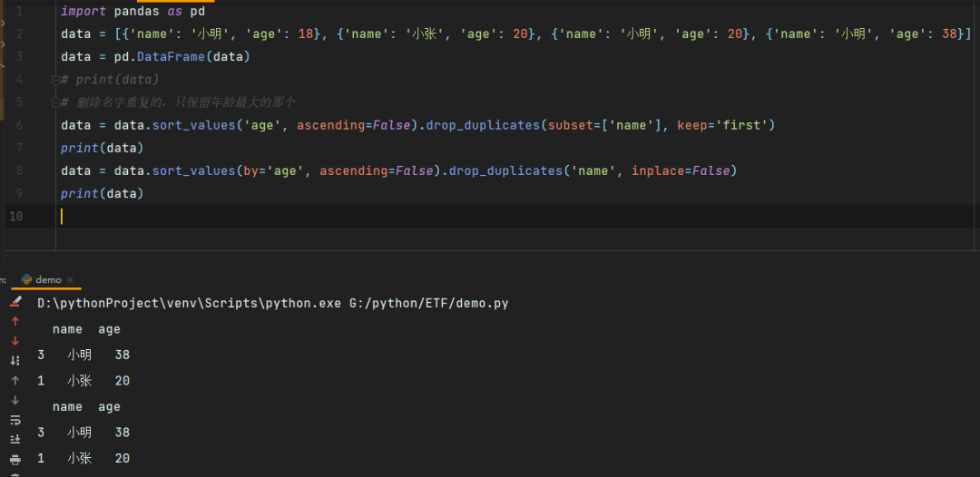Click the red pencil icon in Run toolbar
This screenshot has height=477, width=980.
coord(15,302)
